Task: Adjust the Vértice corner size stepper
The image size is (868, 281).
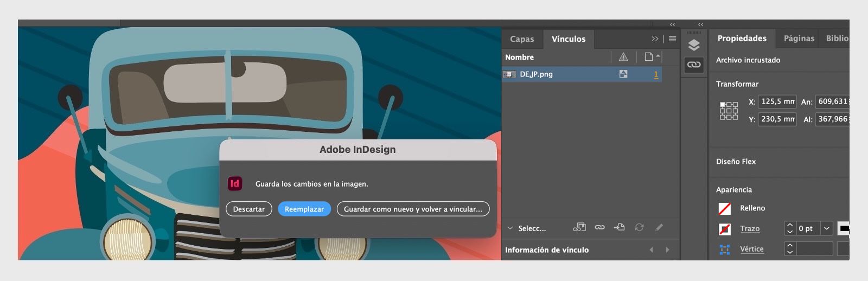Action: pos(790,249)
